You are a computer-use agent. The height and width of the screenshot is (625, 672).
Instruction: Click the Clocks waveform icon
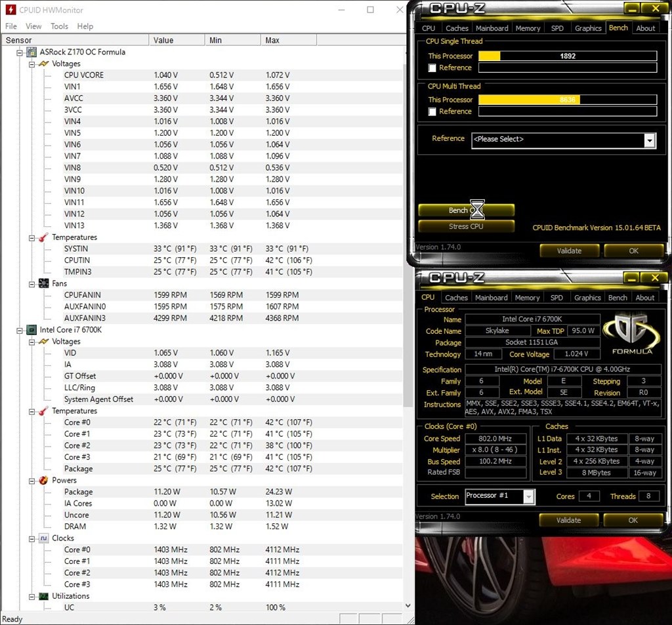click(43, 538)
